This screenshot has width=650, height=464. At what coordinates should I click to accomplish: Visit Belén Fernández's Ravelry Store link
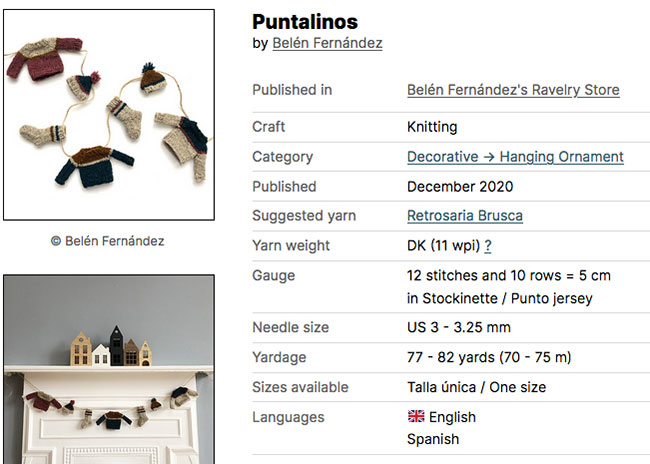[513, 90]
